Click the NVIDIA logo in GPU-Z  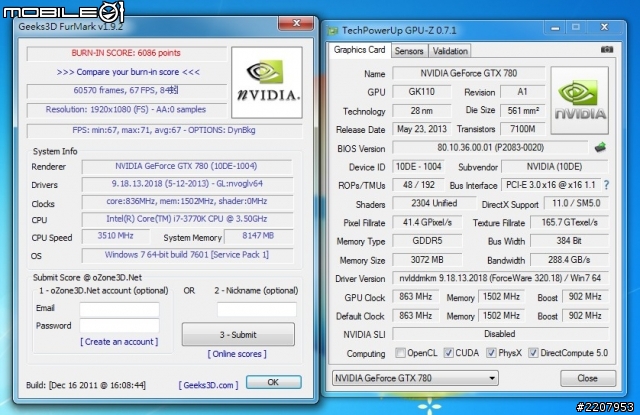(x=580, y=100)
